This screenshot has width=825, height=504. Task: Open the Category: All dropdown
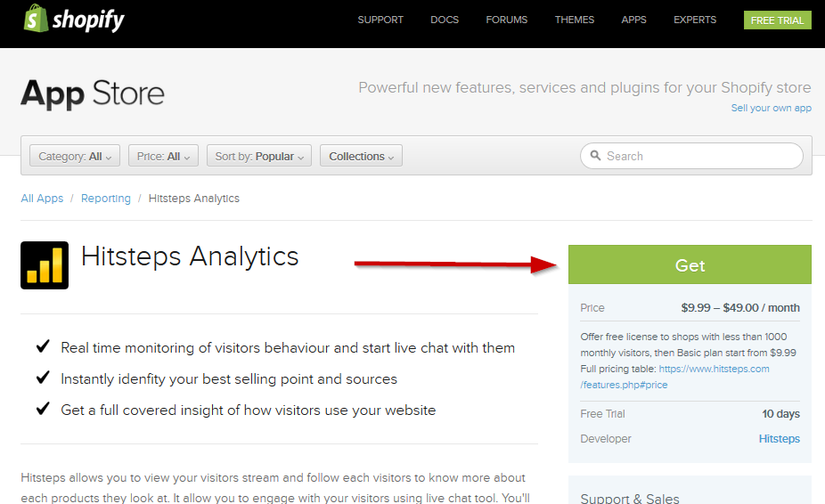75,156
